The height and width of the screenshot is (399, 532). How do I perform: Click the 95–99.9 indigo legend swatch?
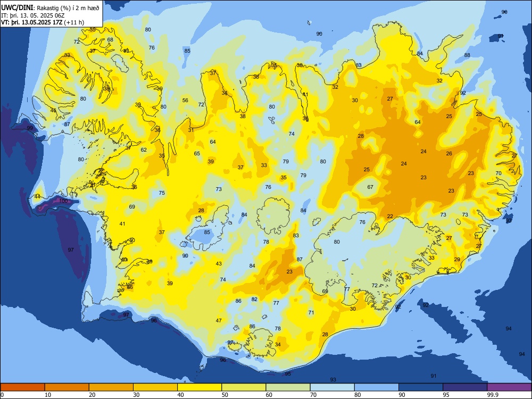pos(465,387)
